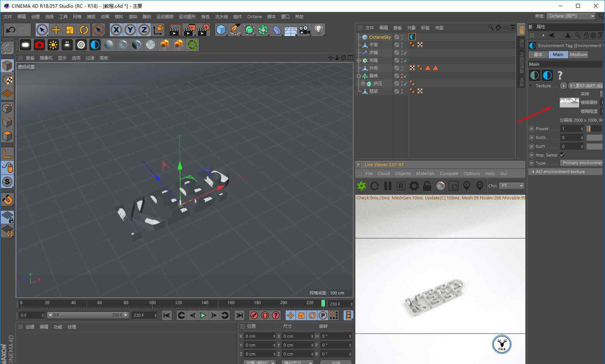The width and height of the screenshot is (605, 364).
Task: Select the 外壳 object in tree
Action: tap(374, 68)
